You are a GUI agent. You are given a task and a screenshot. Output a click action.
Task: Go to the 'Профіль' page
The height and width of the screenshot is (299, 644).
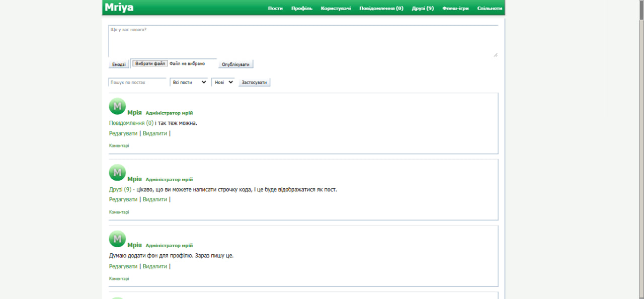(302, 8)
